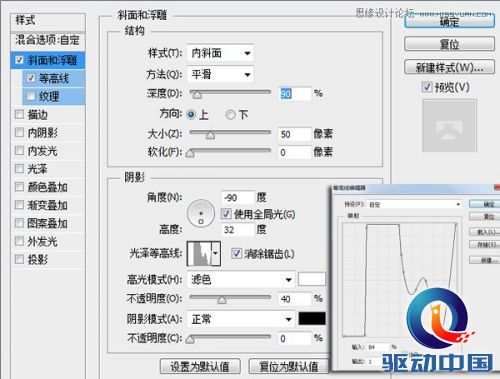Click the 软化(F) slider handle
The height and width of the screenshot is (379, 500).
click(190, 153)
